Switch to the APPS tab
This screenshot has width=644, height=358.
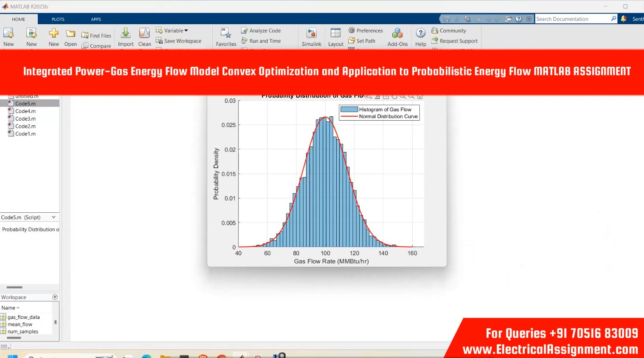click(96, 19)
